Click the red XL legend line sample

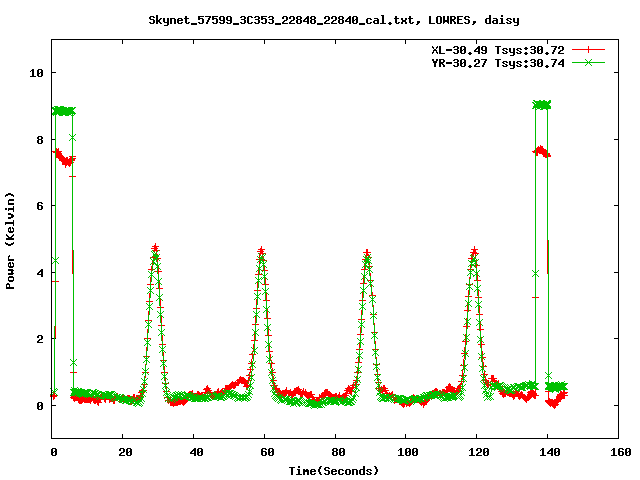tap(588, 50)
